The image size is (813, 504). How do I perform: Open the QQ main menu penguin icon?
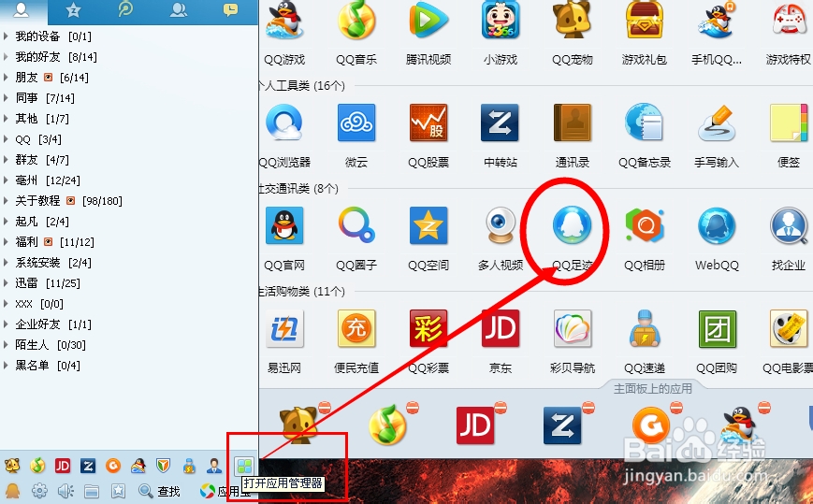12,491
